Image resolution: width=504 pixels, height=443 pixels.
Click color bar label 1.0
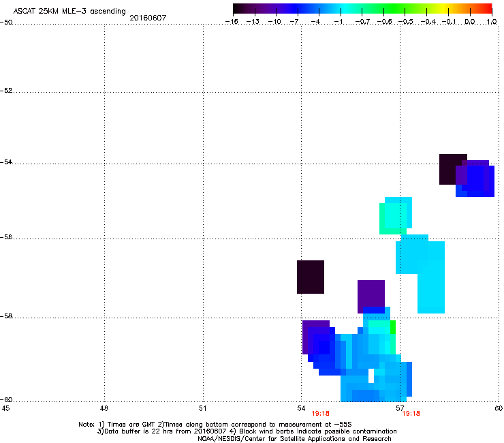click(x=492, y=22)
